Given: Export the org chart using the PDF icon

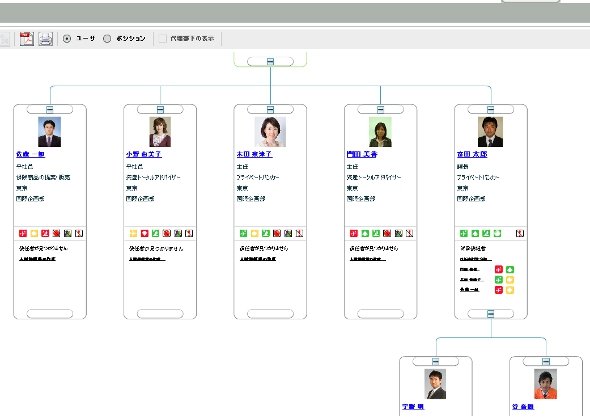Looking at the screenshot, I should pyautogui.click(x=27, y=38).
